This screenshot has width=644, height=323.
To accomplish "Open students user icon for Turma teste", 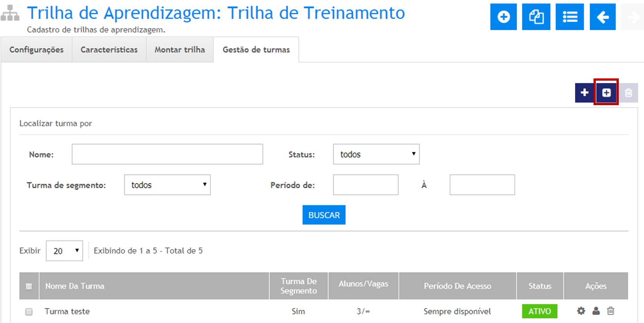I will click(x=596, y=311).
